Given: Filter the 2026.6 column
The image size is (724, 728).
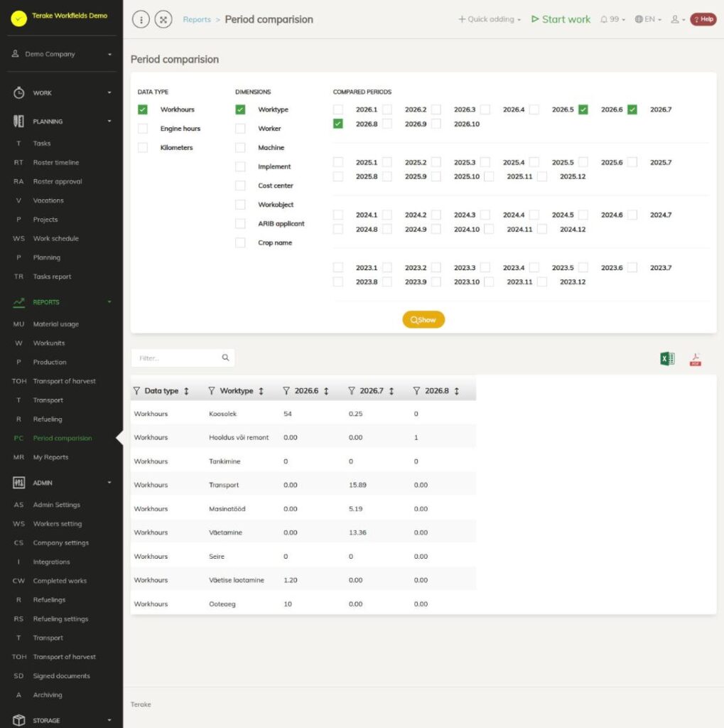Looking at the screenshot, I should [286, 391].
